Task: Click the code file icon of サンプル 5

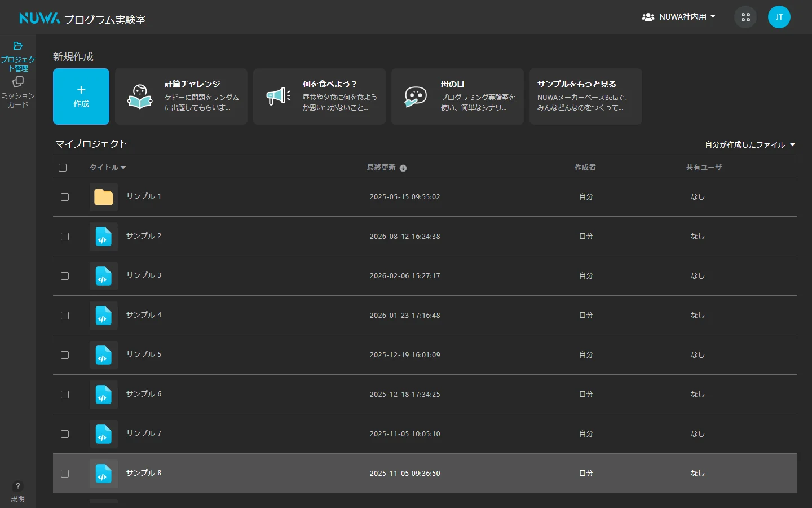Action: point(104,355)
